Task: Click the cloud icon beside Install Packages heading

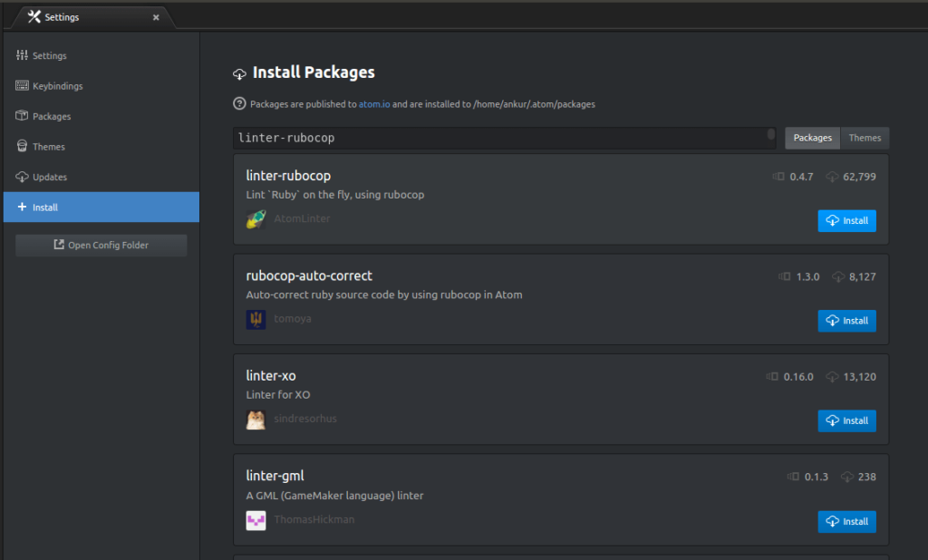Action: [239, 74]
